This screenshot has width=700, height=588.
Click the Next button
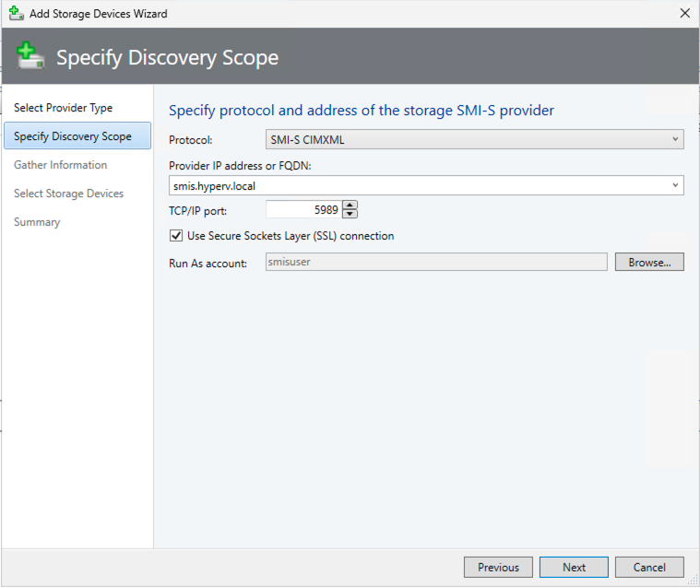coord(574,567)
